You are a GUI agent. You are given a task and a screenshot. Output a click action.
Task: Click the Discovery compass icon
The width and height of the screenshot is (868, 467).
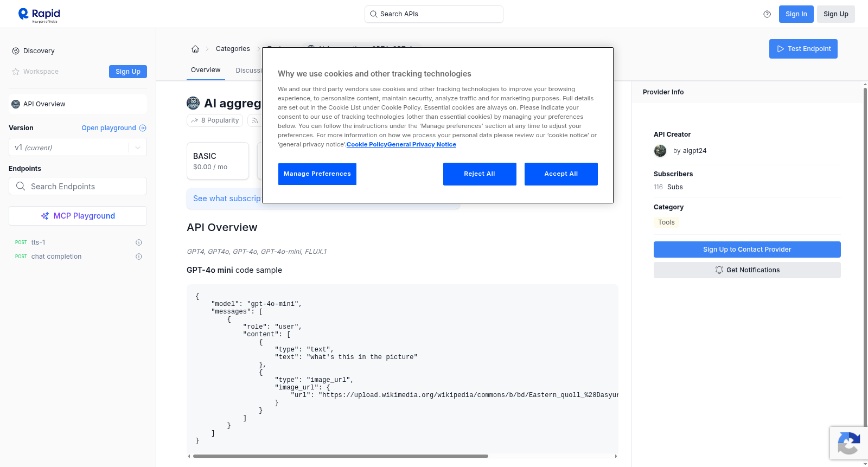pyautogui.click(x=16, y=51)
